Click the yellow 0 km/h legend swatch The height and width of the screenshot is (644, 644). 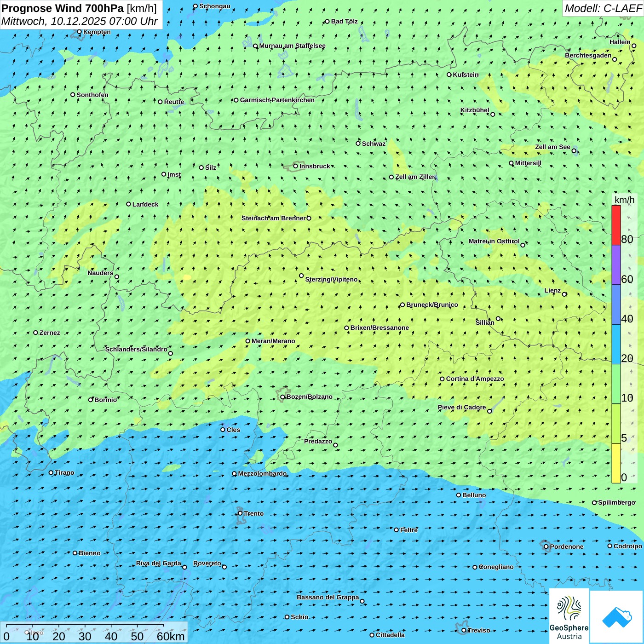[x=616, y=463]
